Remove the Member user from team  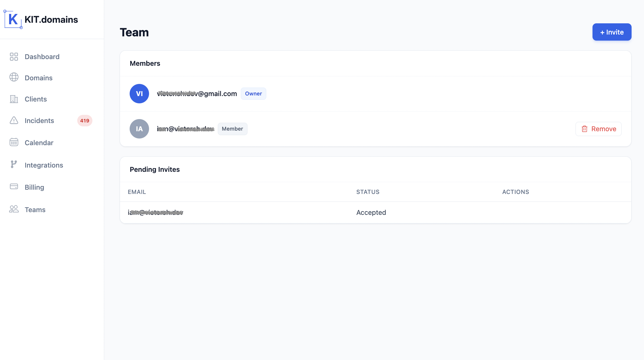(598, 129)
